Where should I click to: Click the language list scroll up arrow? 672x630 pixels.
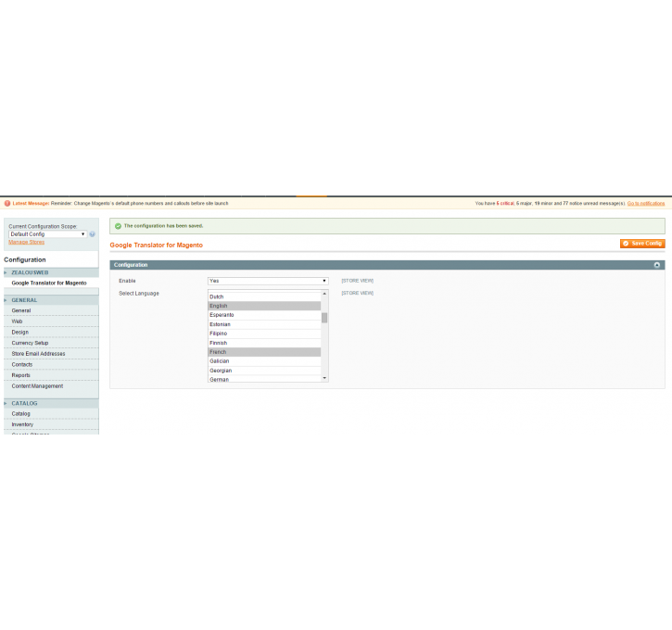point(324,294)
